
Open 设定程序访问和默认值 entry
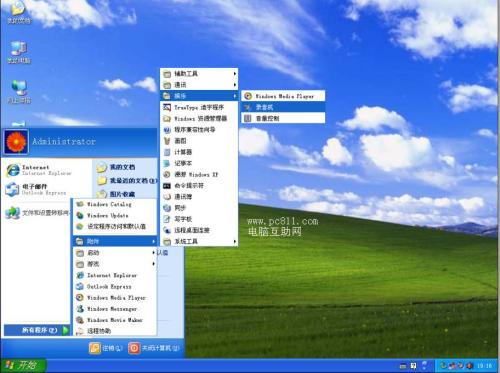click(115, 227)
